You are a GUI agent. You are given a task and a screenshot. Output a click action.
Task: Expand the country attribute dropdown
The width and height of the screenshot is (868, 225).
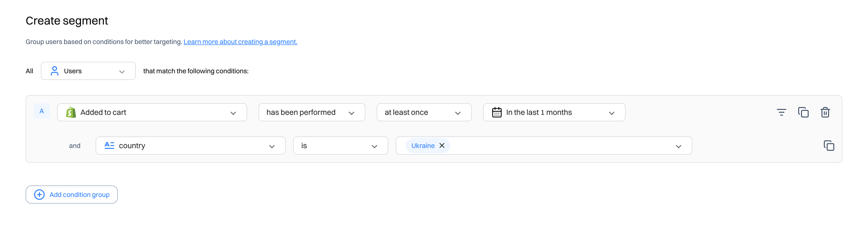190,146
